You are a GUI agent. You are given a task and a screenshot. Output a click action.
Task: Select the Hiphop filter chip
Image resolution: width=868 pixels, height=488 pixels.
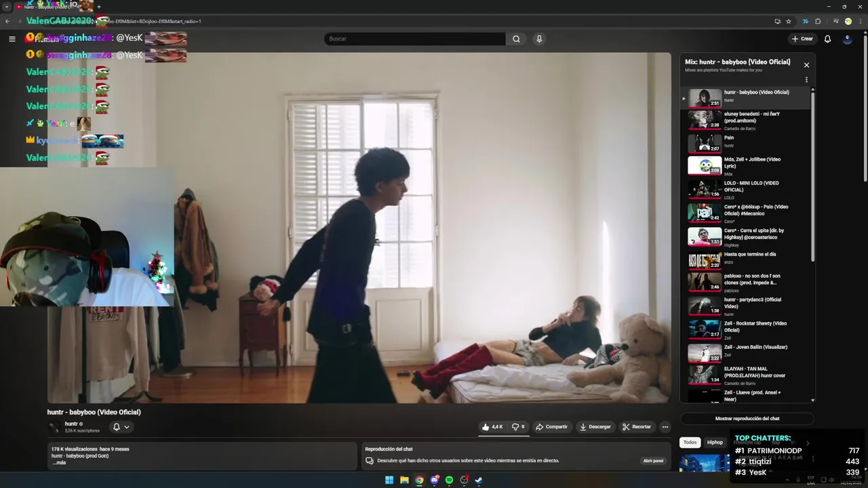[x=715, y=443]
